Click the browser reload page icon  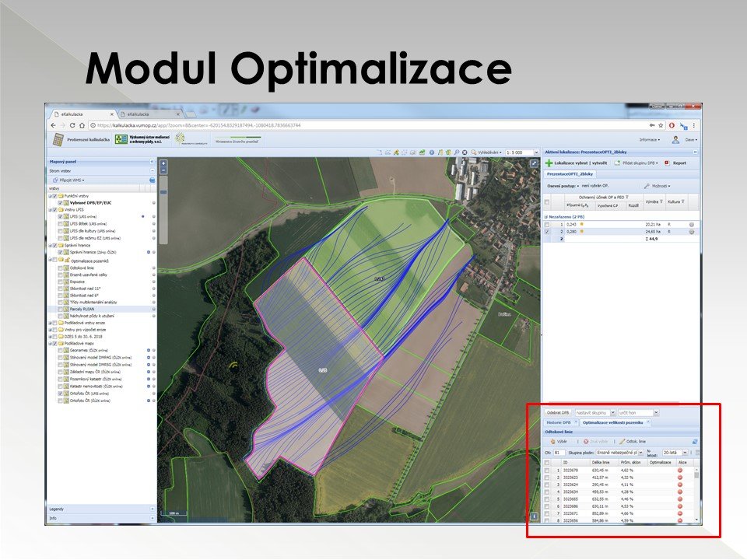pos(72,125)
